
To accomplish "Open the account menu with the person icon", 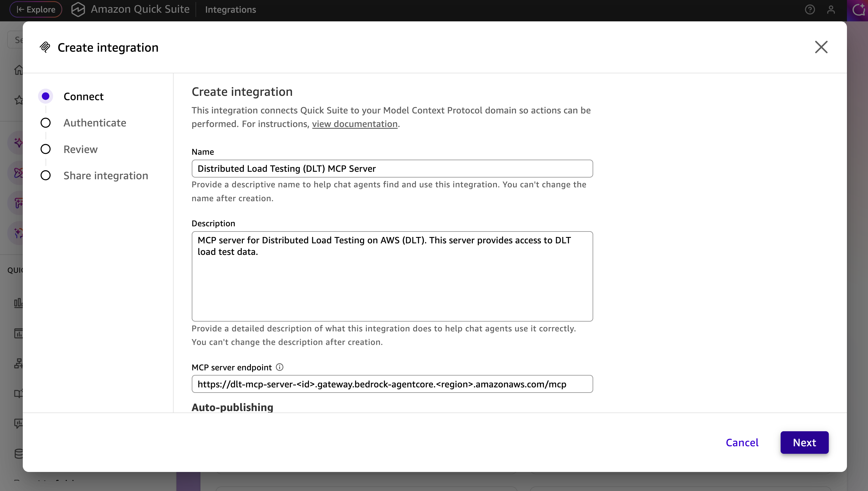I will tap(831, 10).
